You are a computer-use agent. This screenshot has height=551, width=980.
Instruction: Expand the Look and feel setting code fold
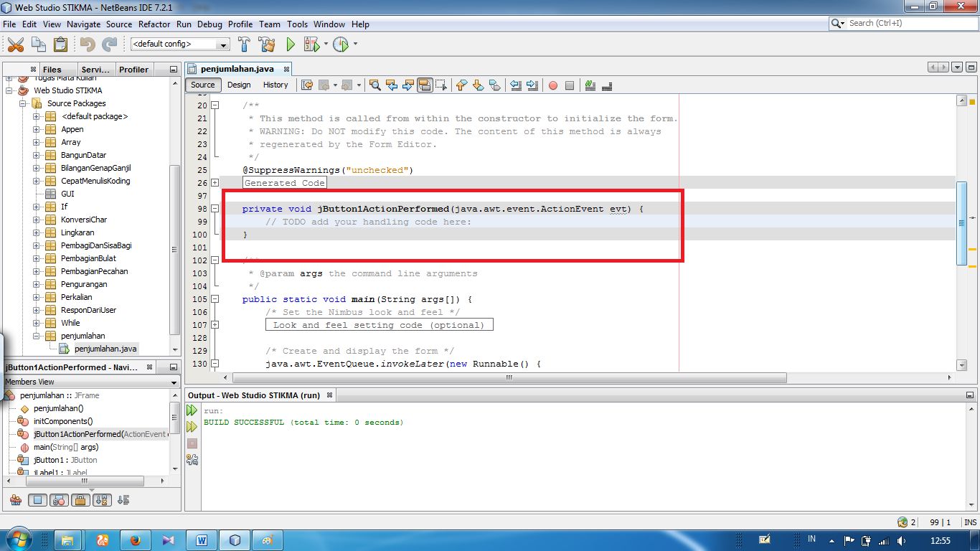tap(215, 324)
